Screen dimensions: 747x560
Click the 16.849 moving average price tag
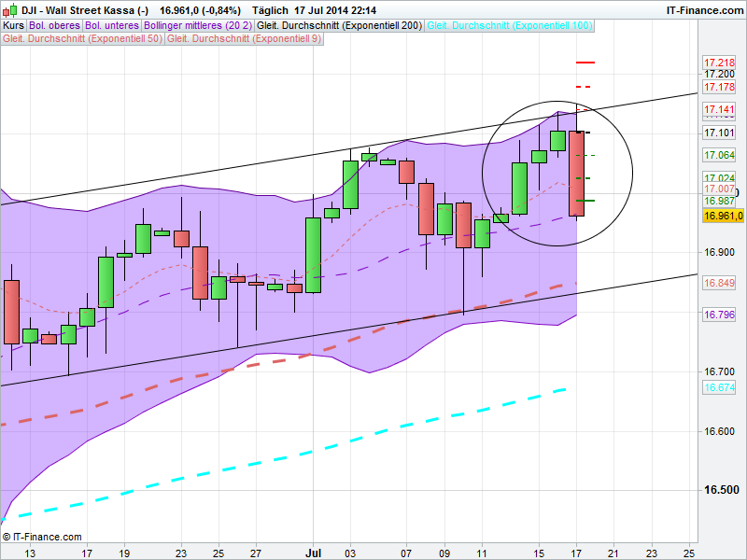click(718, 283)
